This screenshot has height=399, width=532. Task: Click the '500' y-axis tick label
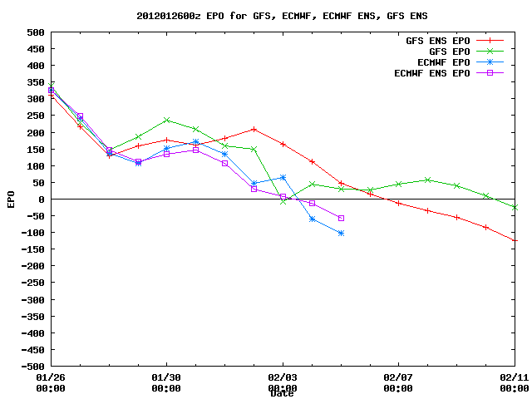(36, 32)
